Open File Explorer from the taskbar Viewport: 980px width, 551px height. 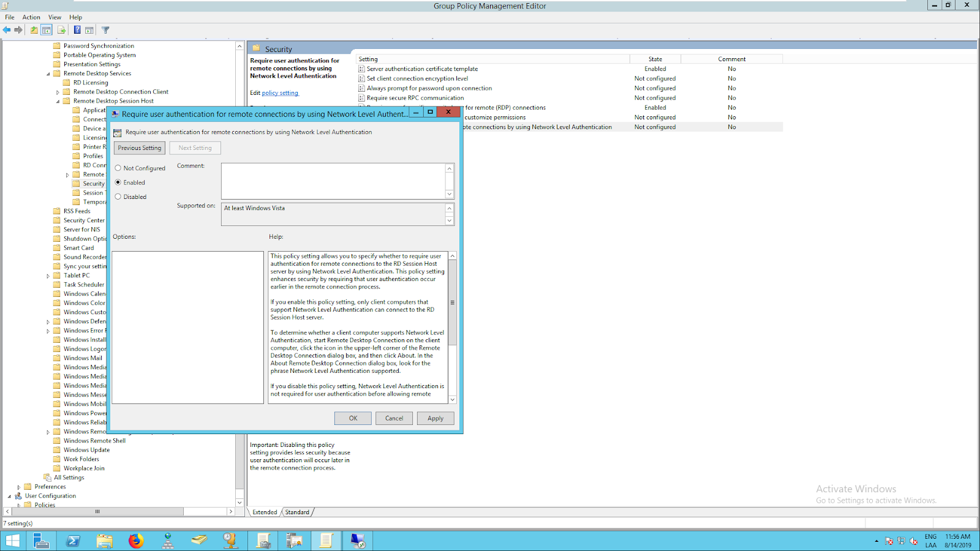(105, 541)
